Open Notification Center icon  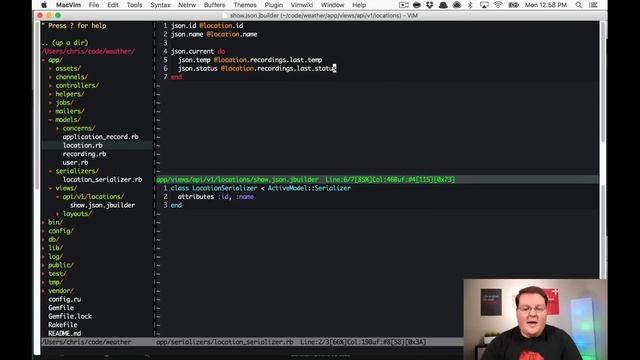[x=593, y=5]
